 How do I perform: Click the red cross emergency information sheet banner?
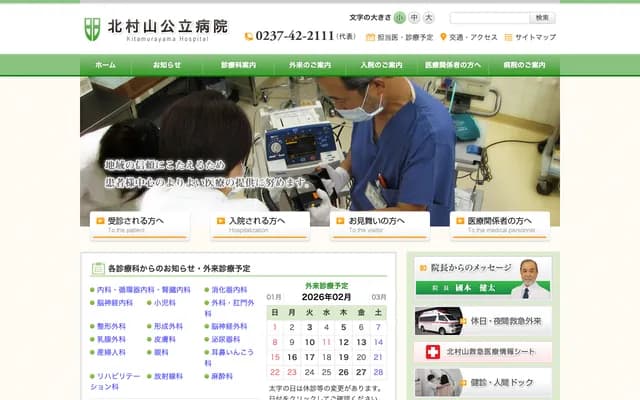482,352
